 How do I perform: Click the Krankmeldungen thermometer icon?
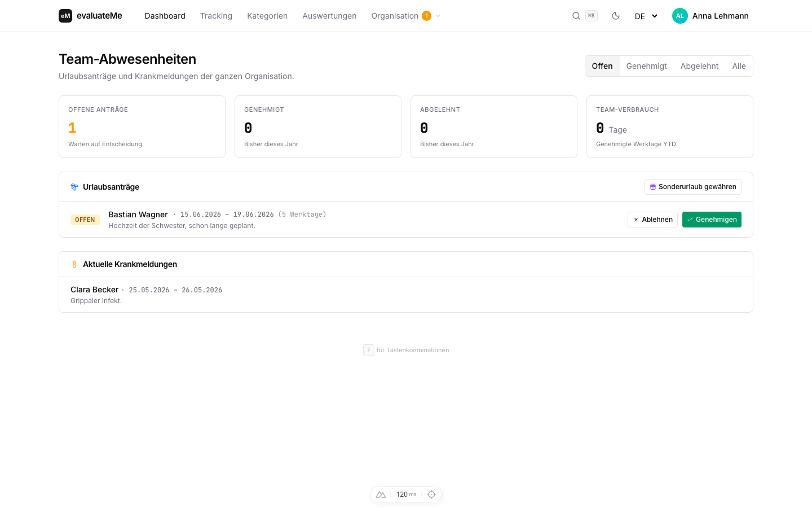click(x=74, y=264)
